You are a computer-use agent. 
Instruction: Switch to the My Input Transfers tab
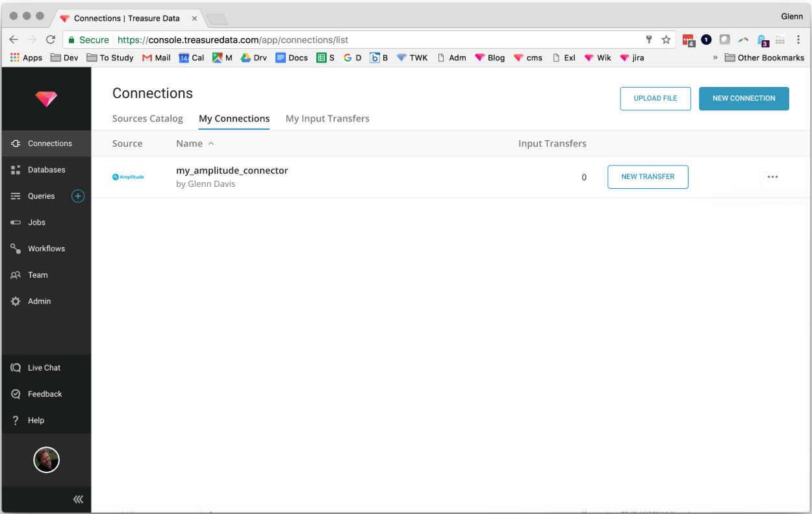coord(327,119)
